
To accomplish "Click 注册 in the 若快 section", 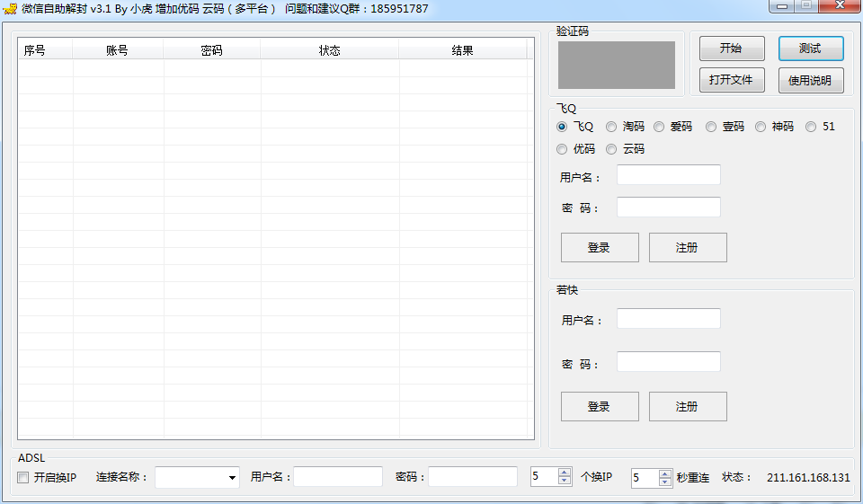I will click(x=688, y=407).
